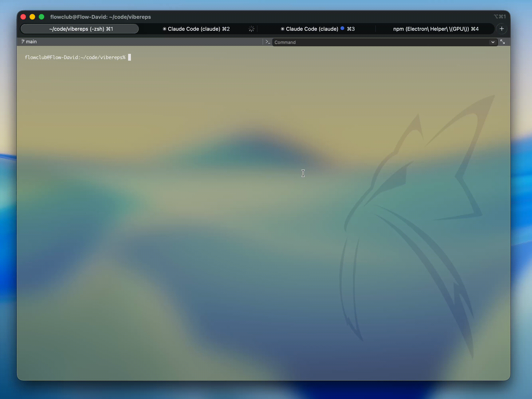Click the new tab plus button
This screenshot has width=532, height=399.
pyautogui.click(x=501, y=29)
